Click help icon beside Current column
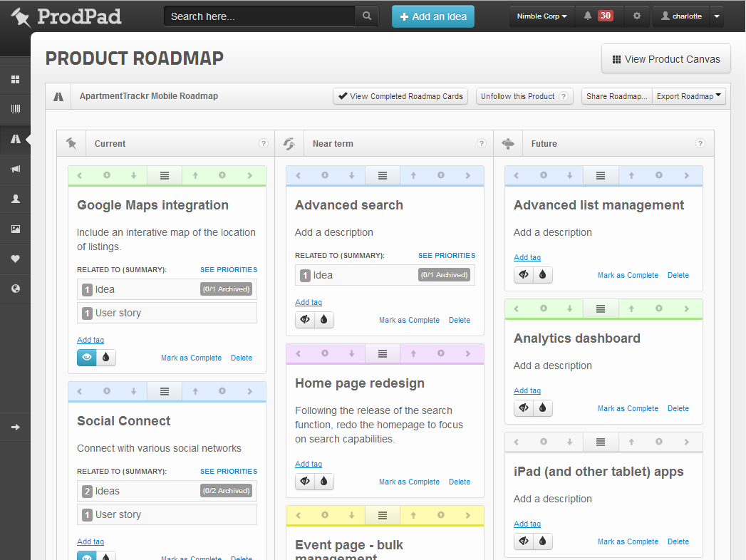 pos(264,144)
